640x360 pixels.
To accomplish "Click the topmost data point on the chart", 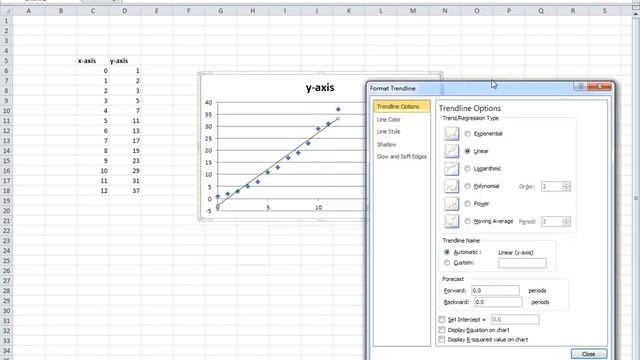I will 338,109.
